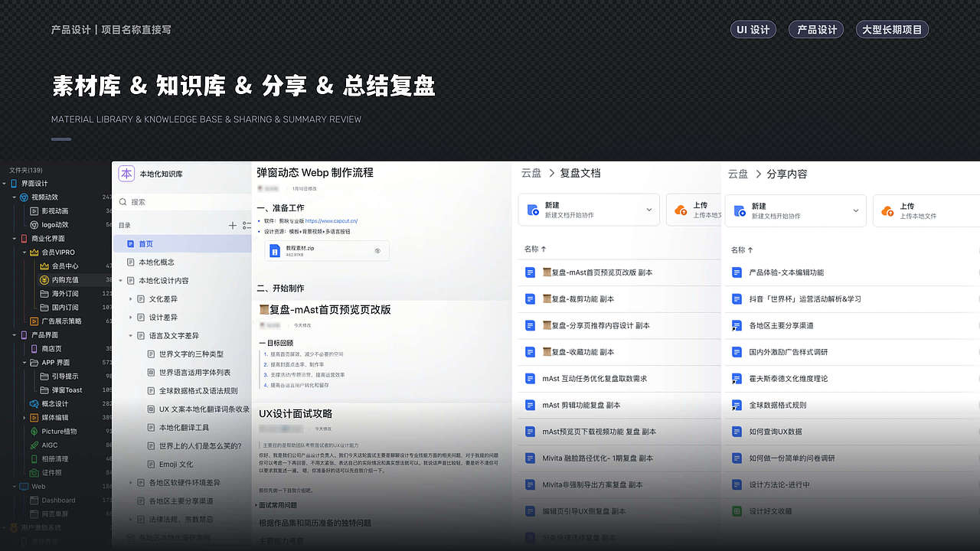Viewport: 980px width, 551px height.
Task: Collapse 语言及文字差异 tree arrow
Action: [x=131, y=336]
